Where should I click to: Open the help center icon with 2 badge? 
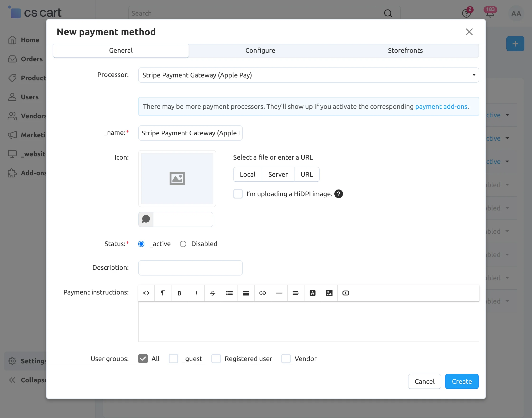[x=467, y=13]
